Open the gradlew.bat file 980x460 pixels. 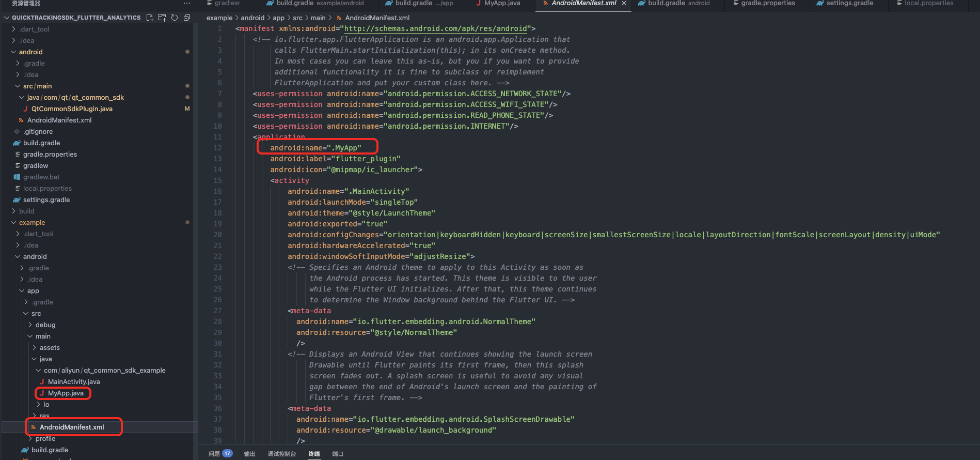point(41,177)
